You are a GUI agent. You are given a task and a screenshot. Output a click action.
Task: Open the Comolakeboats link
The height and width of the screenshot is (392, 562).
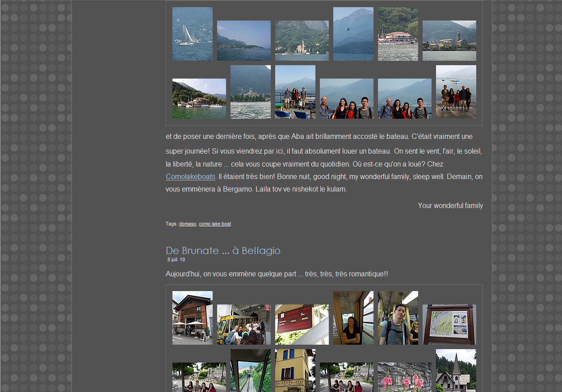click(190, 177)
